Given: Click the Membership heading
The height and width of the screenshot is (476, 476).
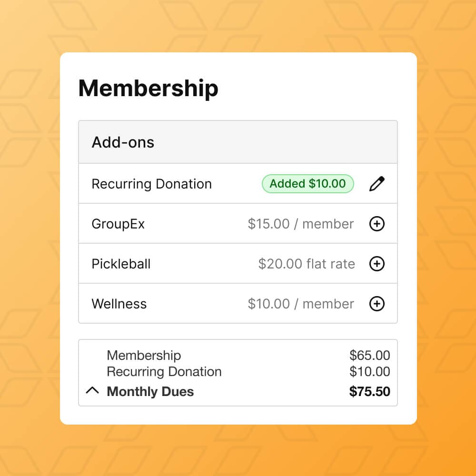Looking at the screenshot, I should (149, 88).
